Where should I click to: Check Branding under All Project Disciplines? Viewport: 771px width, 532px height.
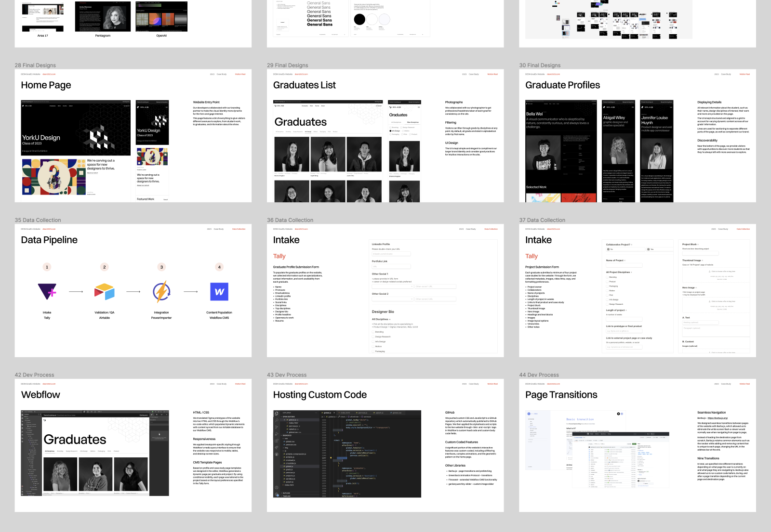point(607,277)
